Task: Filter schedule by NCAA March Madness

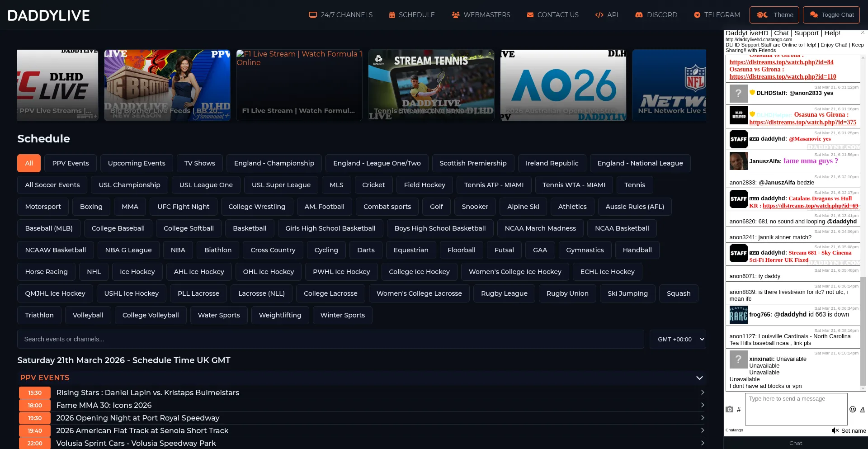Action: 540,228
